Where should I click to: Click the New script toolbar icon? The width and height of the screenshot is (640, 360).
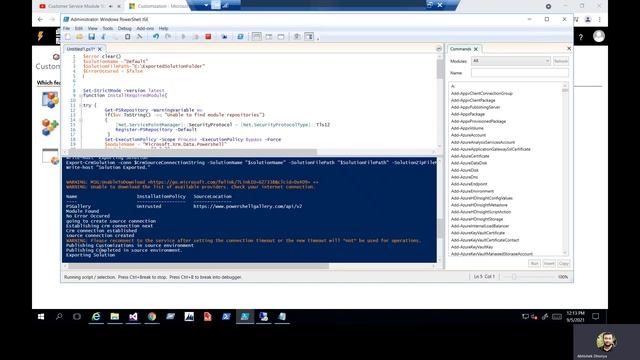pos(68,37)
